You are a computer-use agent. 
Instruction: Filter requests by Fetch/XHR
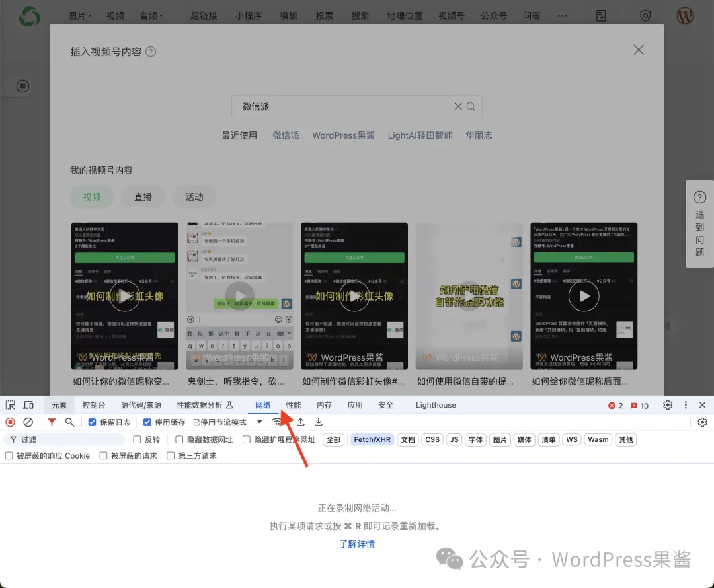click(x=372, y=439)
